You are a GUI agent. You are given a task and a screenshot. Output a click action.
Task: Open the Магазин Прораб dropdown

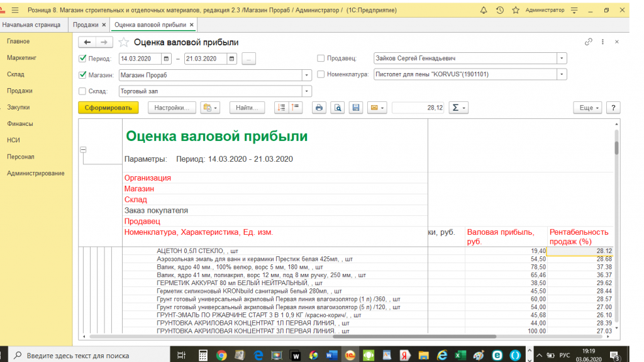click(306, 75)
